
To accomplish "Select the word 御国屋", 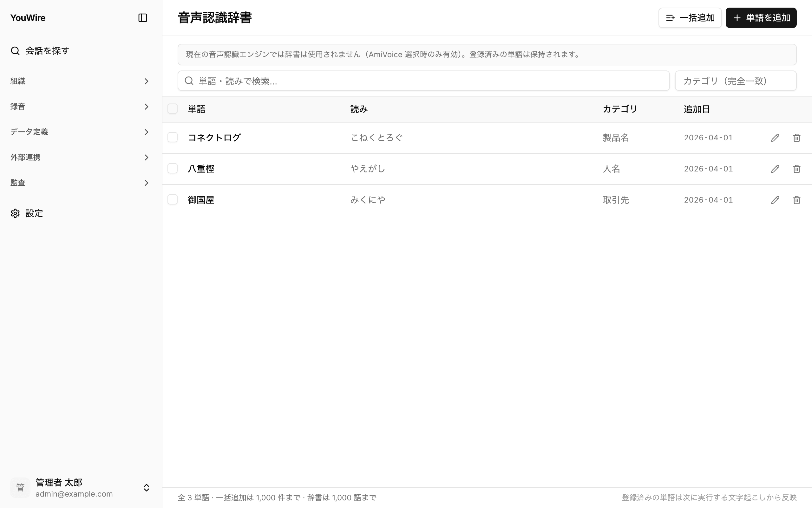I will point(201,200).
